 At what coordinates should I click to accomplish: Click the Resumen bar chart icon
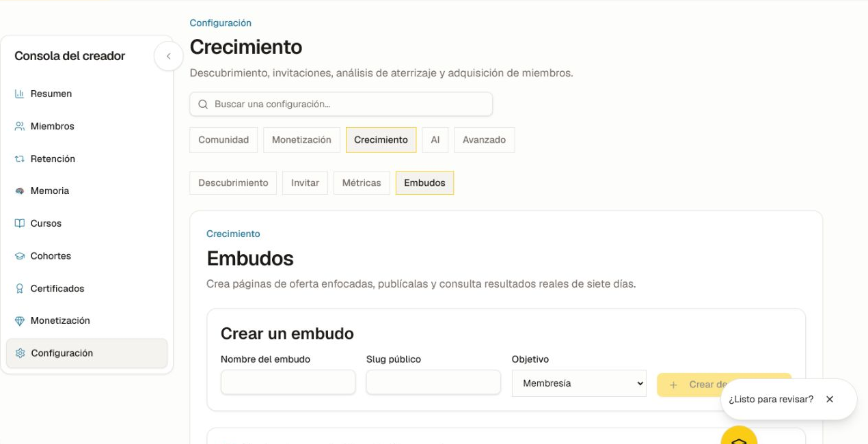[x=20, y=94]
